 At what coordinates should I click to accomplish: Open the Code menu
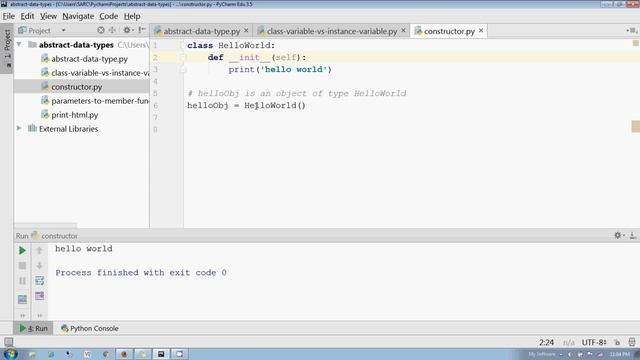pyautogui.click(x=109, y=16)
